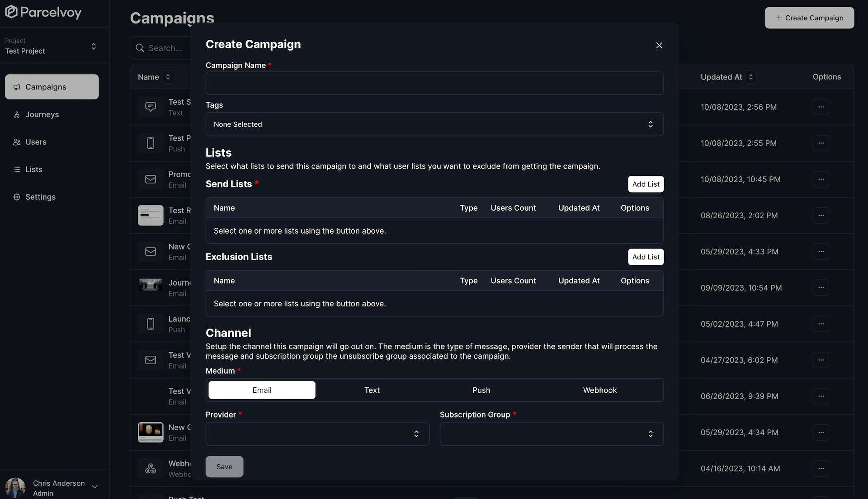Select Text as the campaign medium

372,390
